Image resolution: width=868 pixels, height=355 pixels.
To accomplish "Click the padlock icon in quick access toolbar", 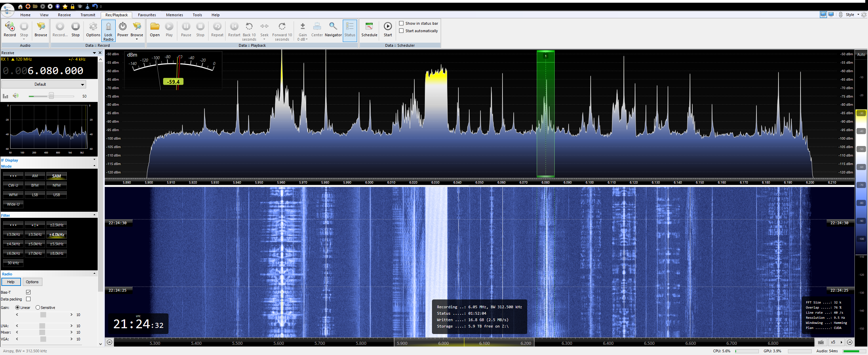I will pyautogui.click(x=73, y=6).
